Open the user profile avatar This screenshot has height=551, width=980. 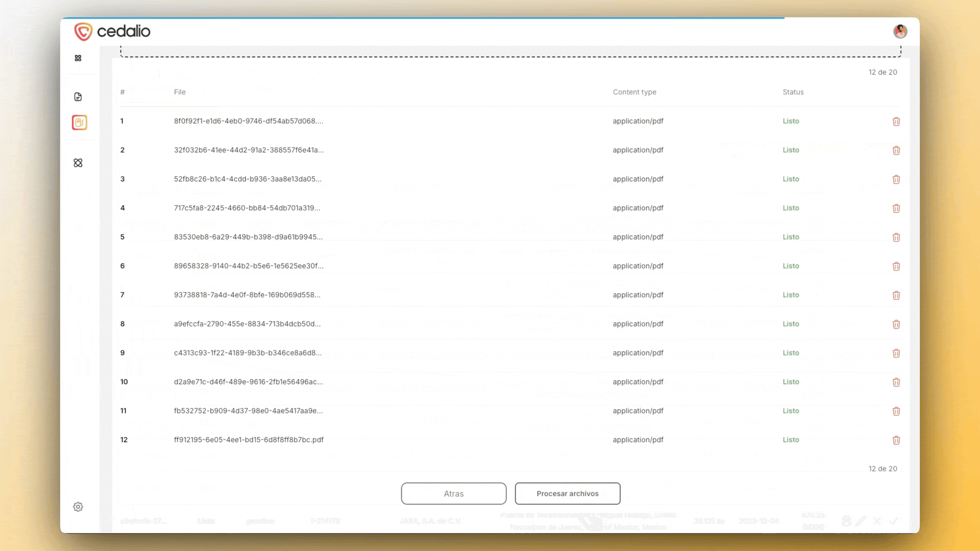tap(900, 31)
